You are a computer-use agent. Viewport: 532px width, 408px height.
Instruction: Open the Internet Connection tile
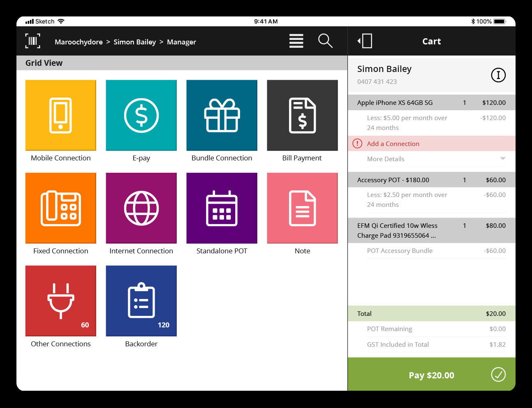tap(141, 208)
